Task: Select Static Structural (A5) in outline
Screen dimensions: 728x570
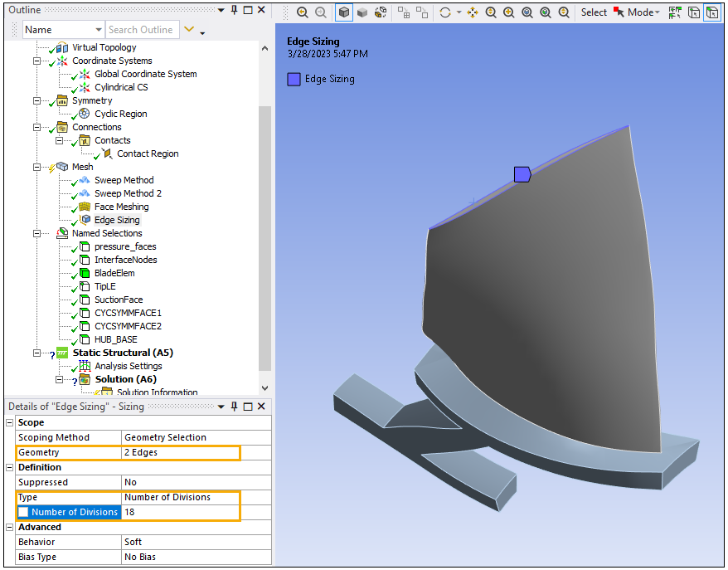Action: 122,353
